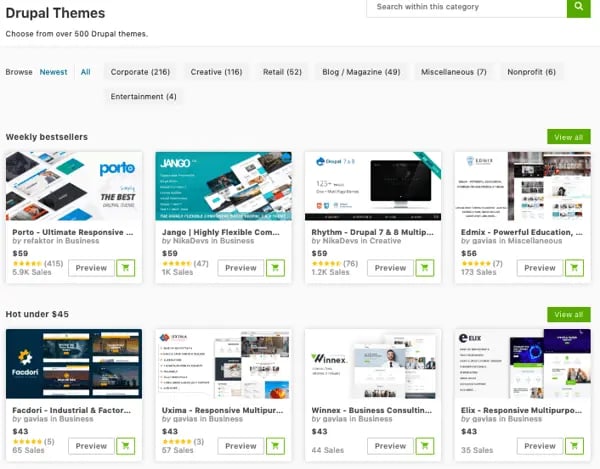
Task: Add Jango theme to cart
Action: click(276, 268)
